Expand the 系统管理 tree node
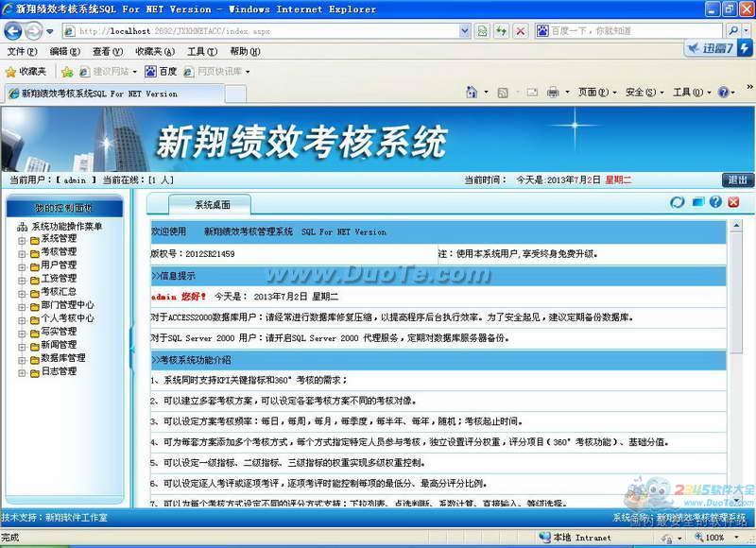The image size is (756, 548). [x=22, y=240]
